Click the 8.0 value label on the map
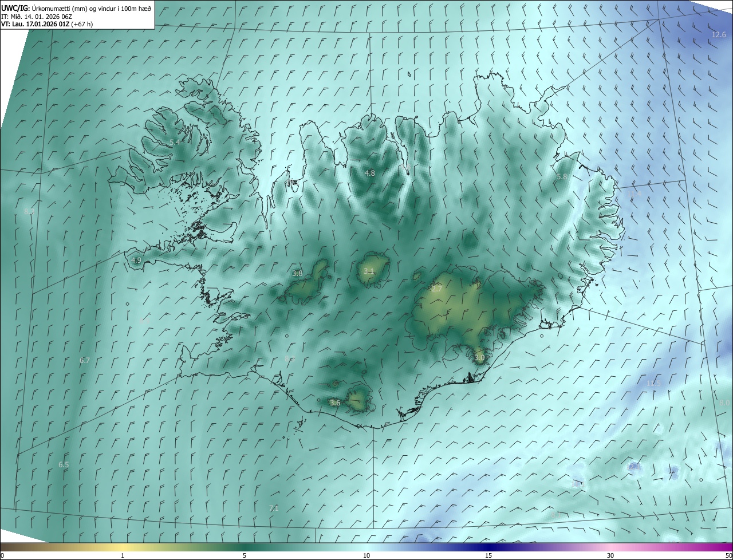The width and height of the screenshot is (733, 560). [724, 403]
